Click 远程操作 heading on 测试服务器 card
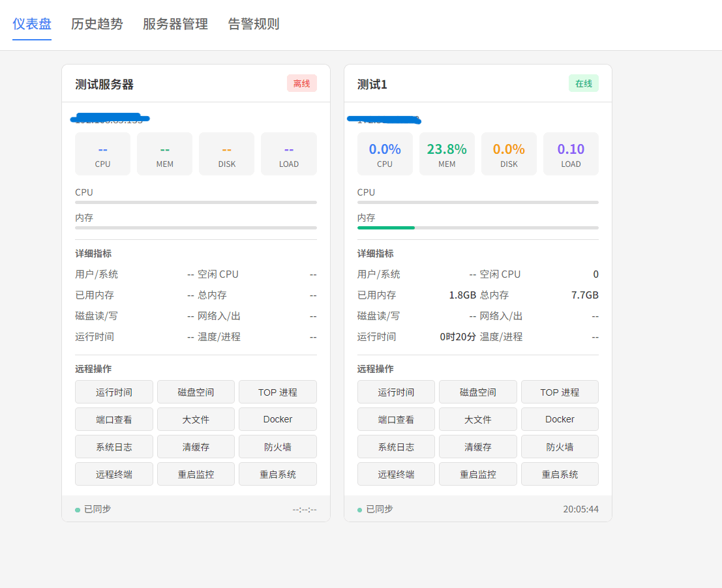The height and width of the screenshot is (588, 722). coord(93,369)
